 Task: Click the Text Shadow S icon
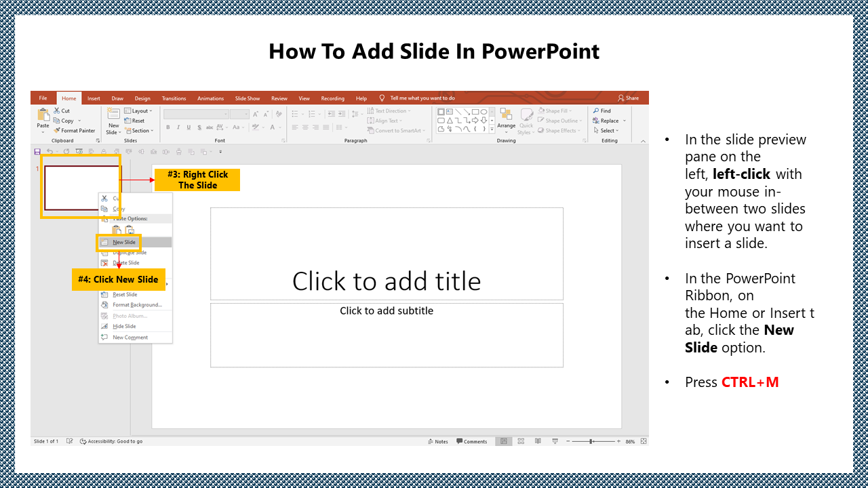tap(199, 127)
